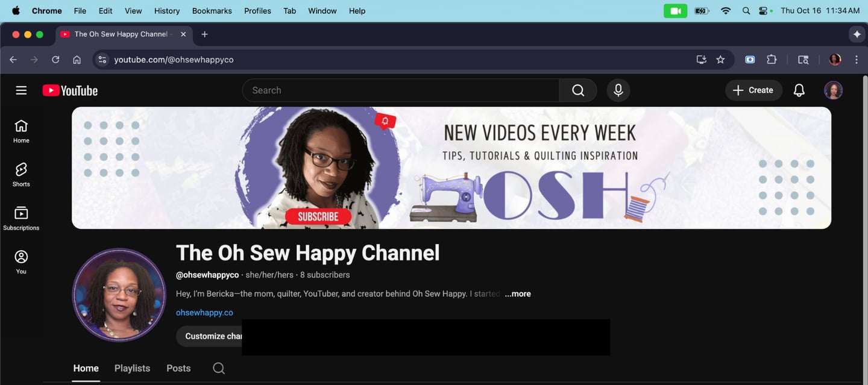Open the View menu

[x=133, y=11]
